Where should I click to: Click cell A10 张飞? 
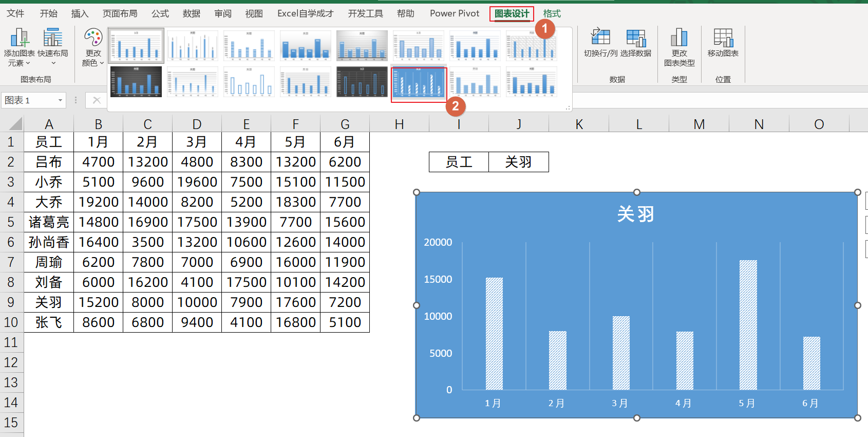click(x=49, y=322)
